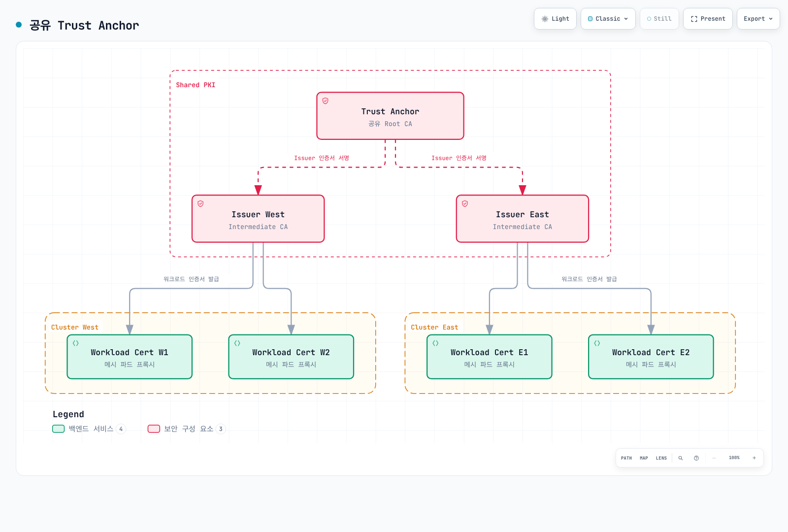Click the Cluster East group label
The image size is (788, 532).
[434, 327]
